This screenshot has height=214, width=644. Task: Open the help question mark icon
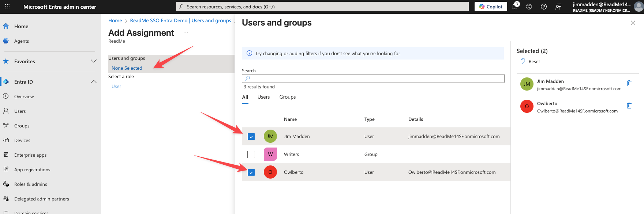tap(544, 7)
